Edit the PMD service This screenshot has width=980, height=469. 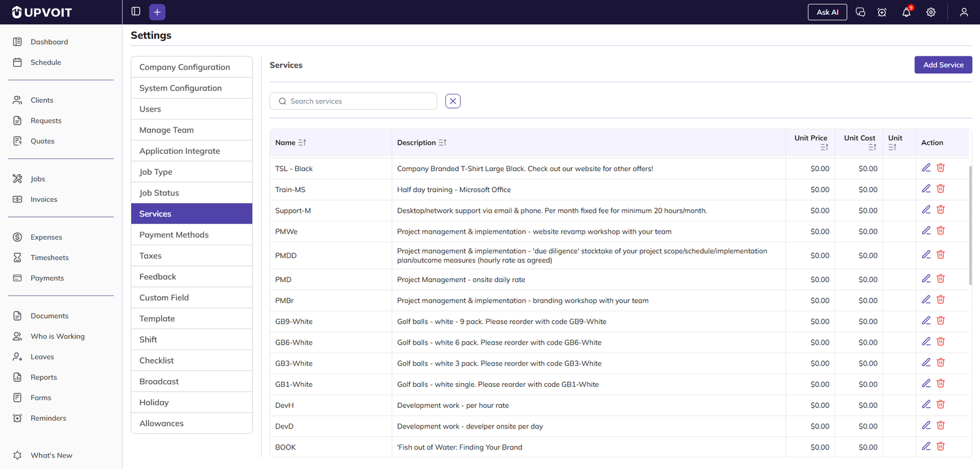926,279
